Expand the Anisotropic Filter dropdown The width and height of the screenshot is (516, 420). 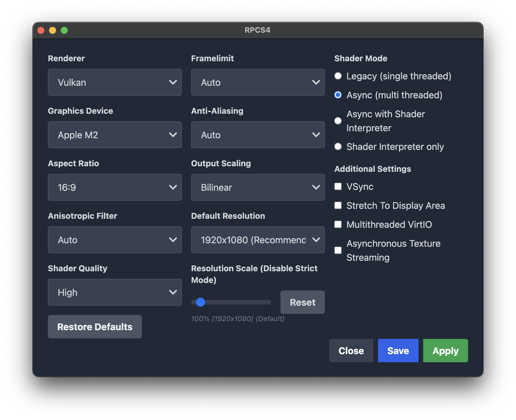(x=115, y=240)
